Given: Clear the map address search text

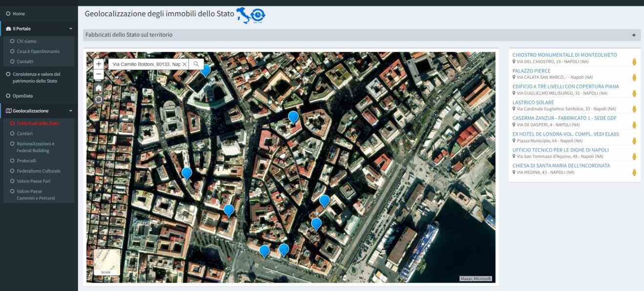Looking at the screenshot, I should [185, 64].
